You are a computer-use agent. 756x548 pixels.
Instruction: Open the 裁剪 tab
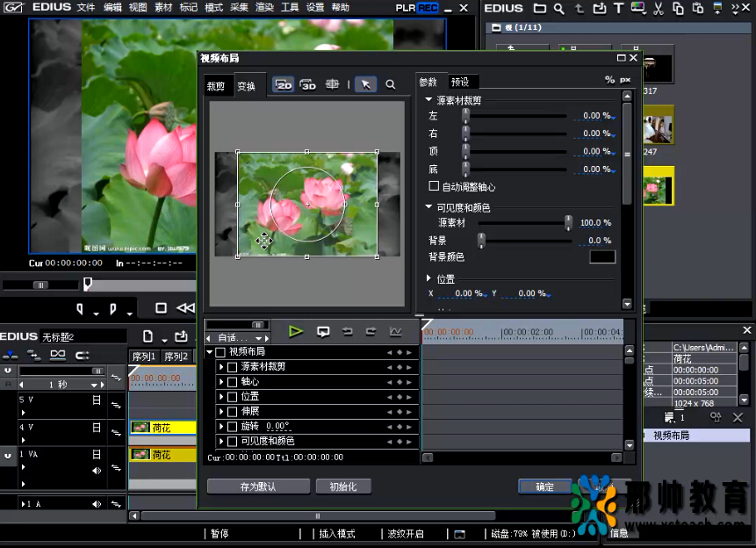(x=216, y=86)
